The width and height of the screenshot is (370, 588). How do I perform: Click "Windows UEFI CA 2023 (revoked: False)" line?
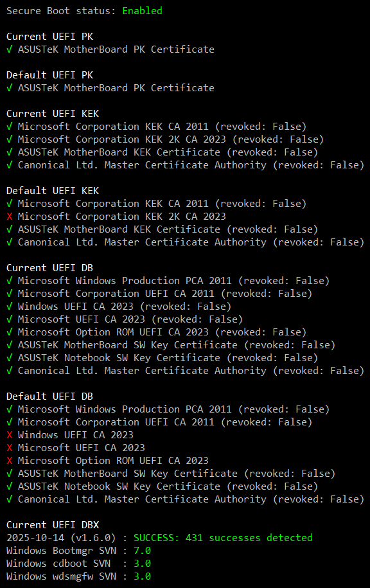click(x=119, y=307)
